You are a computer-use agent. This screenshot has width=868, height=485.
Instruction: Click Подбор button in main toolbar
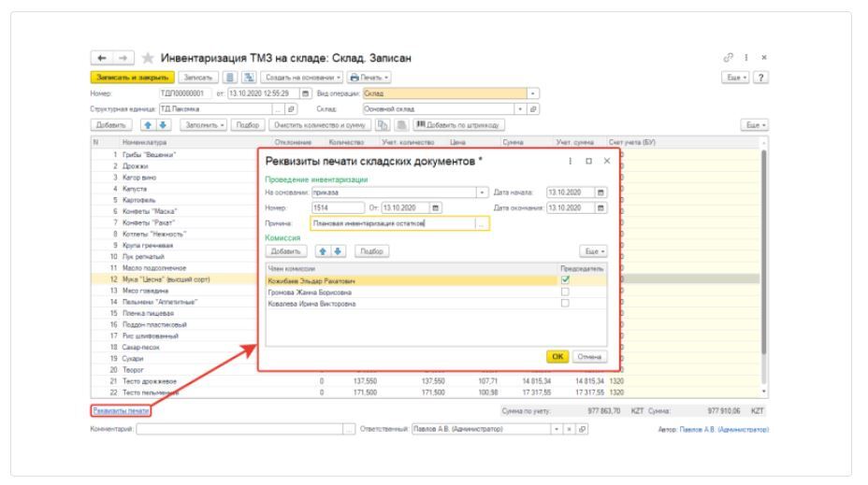point(248,125)
